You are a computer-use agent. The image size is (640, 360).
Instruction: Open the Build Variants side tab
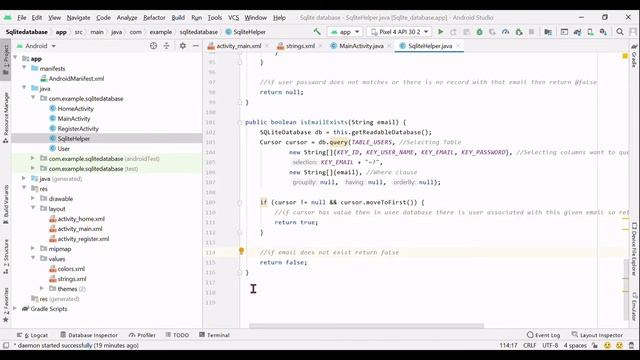click(x=6, y=204)
